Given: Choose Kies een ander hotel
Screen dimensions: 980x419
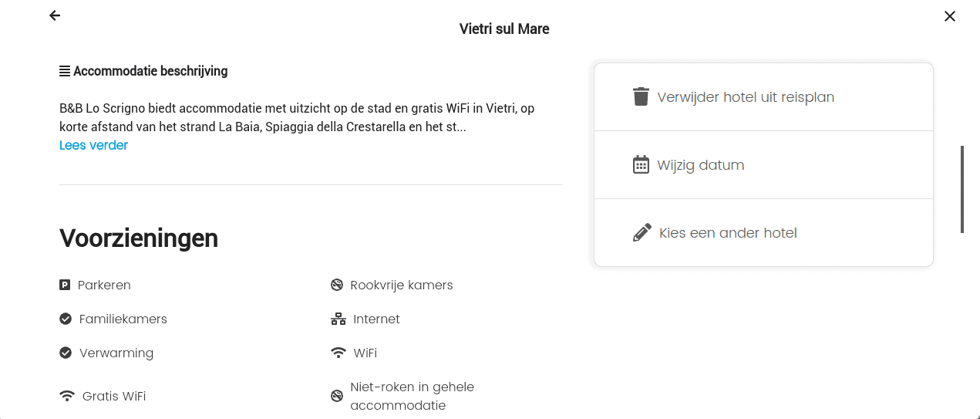Looking at the screenshot, I should (x=728, y=233).
